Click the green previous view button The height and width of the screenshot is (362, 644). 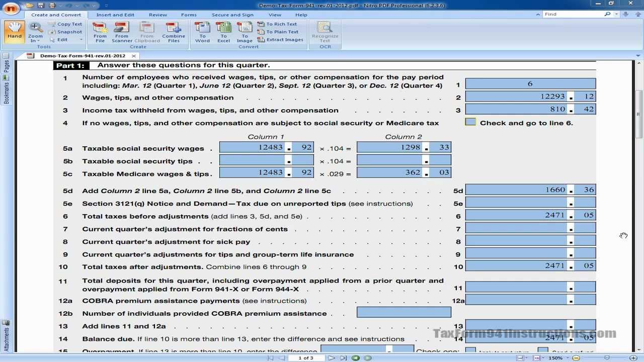point(356,358)
